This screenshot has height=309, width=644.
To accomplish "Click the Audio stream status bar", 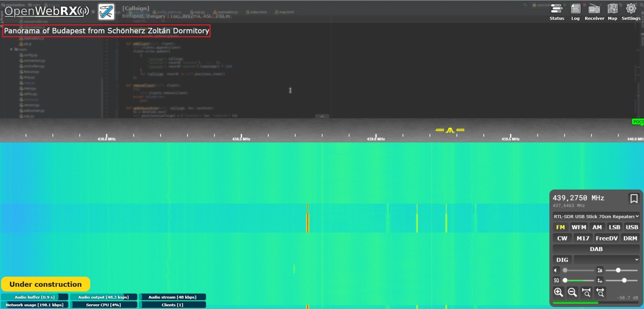I will click(x=172, y=297).
